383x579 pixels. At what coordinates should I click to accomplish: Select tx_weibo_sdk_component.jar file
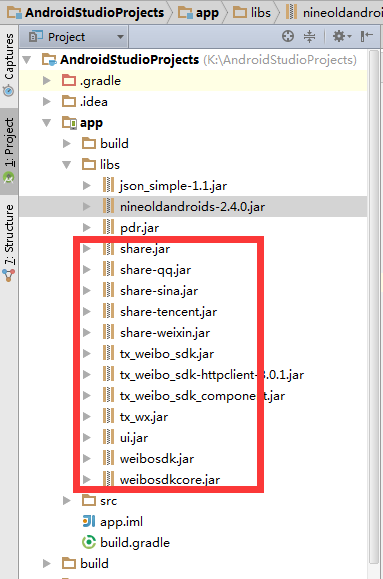tap(202, 396)
